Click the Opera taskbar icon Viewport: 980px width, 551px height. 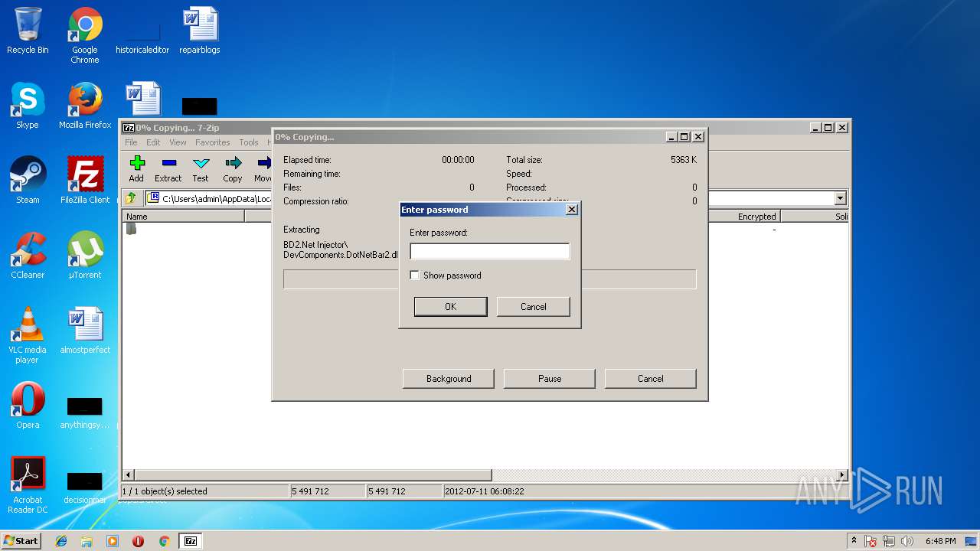[x=138, y=541]
